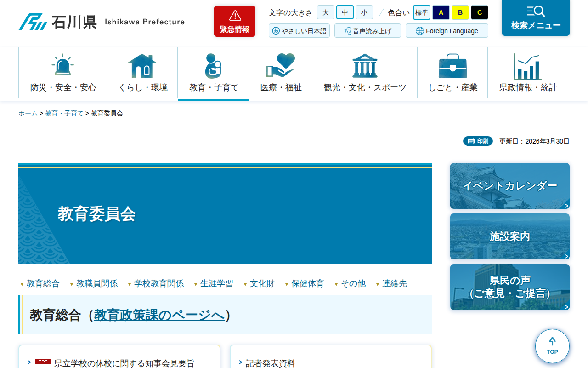Image resolution: width=588 pixels, height=368 pixels.
Task: Set text size to small (小)
Action: (364, 12)
